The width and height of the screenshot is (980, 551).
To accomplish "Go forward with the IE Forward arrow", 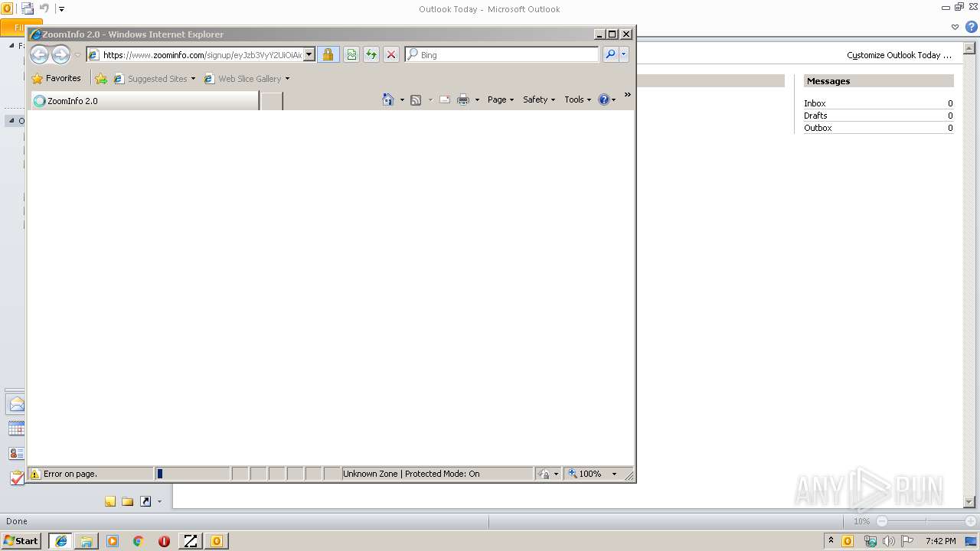I will click(60, 54).
